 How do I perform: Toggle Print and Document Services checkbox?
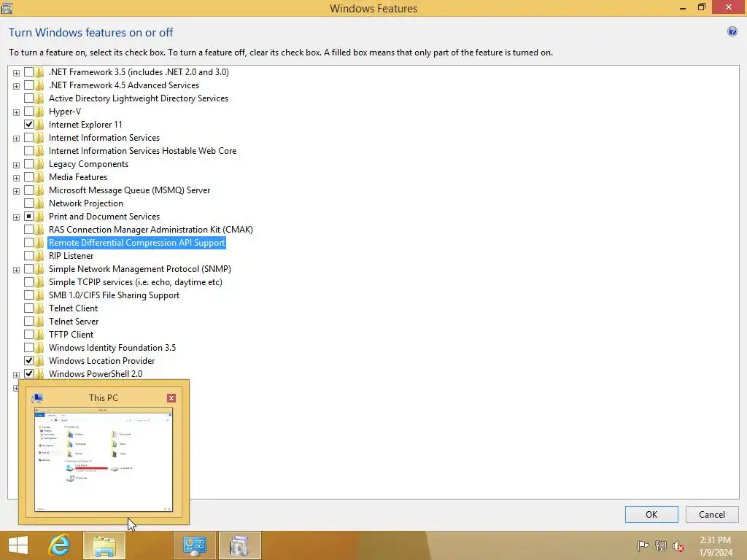click(28, 216)
